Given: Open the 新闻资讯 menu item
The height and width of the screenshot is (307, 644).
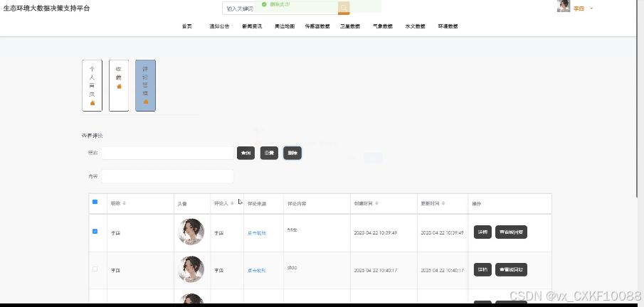Looking at the screenshot, I should [252, 26].
